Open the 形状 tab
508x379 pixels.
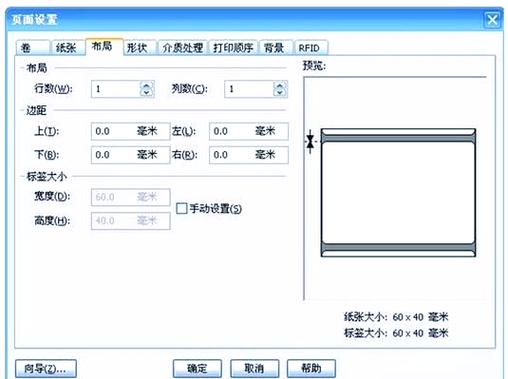[139, 48]
